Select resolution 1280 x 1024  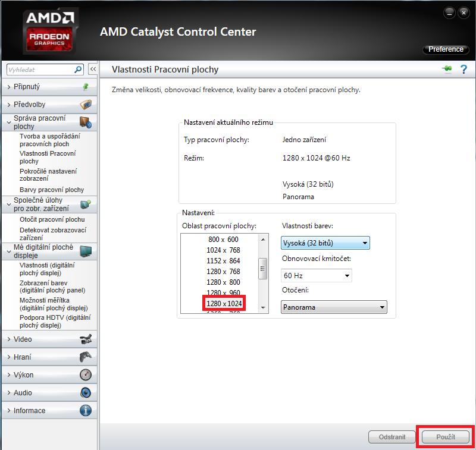[x=224, y=304]
